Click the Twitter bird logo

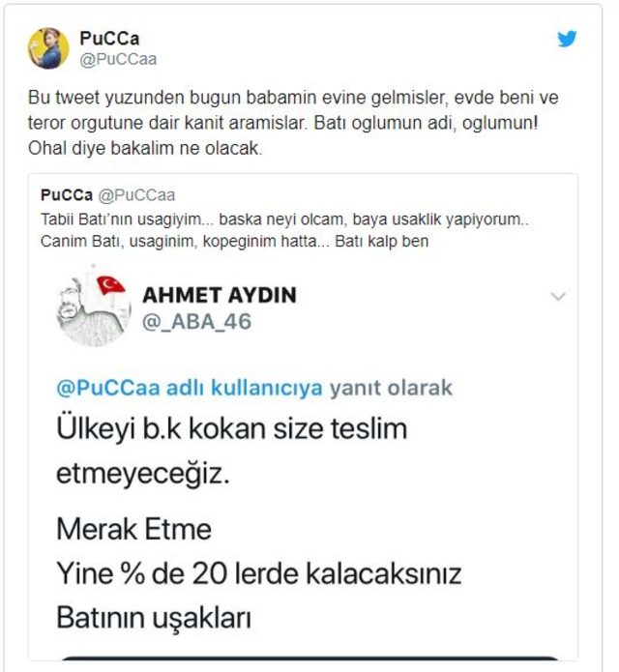click(567, 39)
